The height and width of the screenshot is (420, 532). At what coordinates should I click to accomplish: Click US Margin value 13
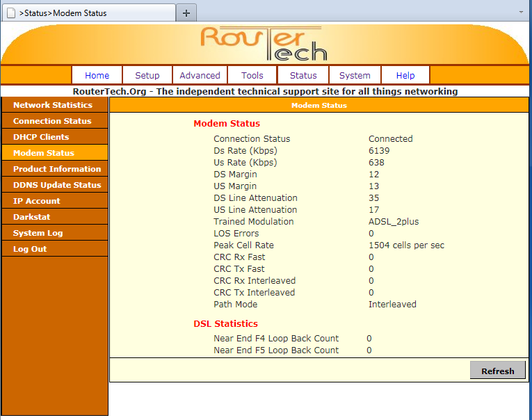(x=373, y=186)
